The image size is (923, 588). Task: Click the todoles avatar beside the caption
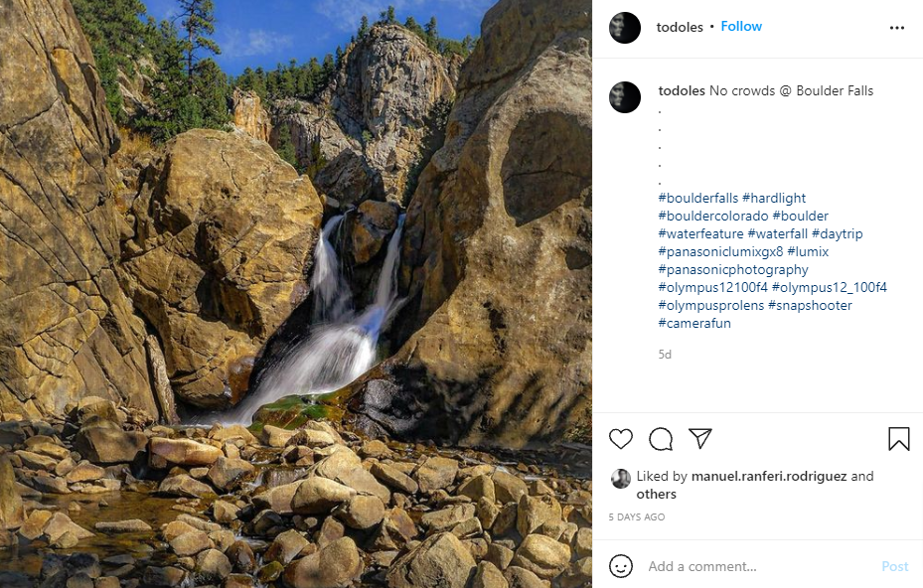tap(625, 97)
